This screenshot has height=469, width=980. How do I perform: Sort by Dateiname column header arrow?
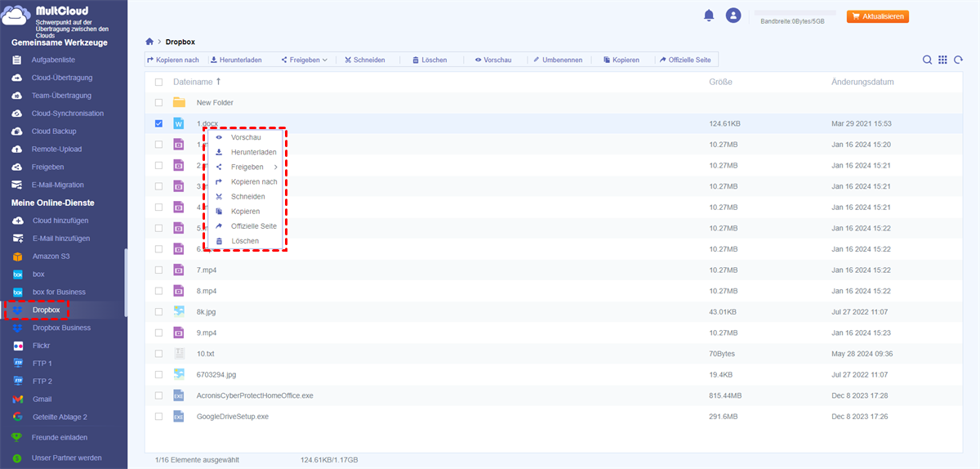pos(218,82)
